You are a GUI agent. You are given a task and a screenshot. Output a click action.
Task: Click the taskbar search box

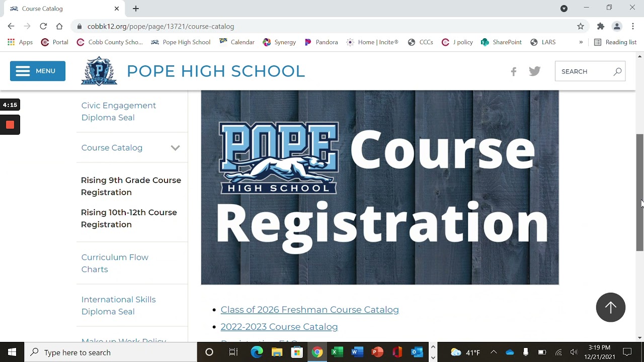(x=111, y=352)
